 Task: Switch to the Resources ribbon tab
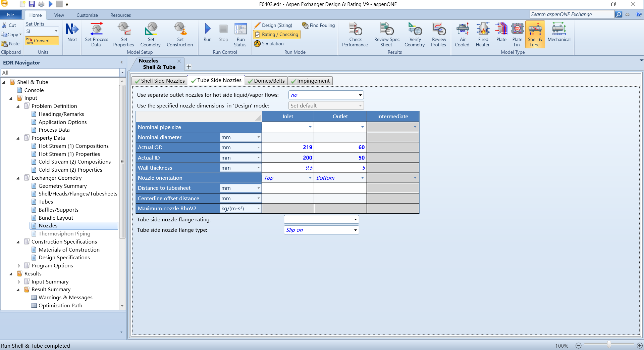(x=121, y=15)
